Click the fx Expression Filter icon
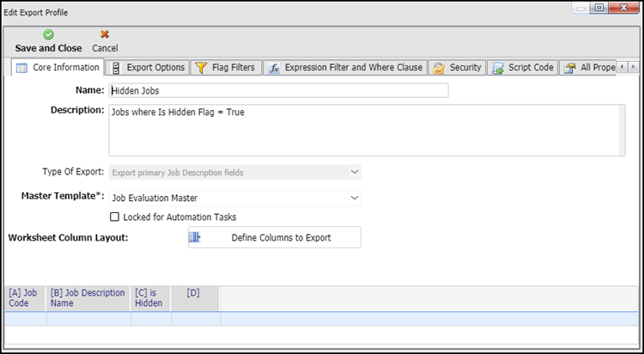Image resolution: width=644 pixels, height=354 pixels. pos(273,68)
